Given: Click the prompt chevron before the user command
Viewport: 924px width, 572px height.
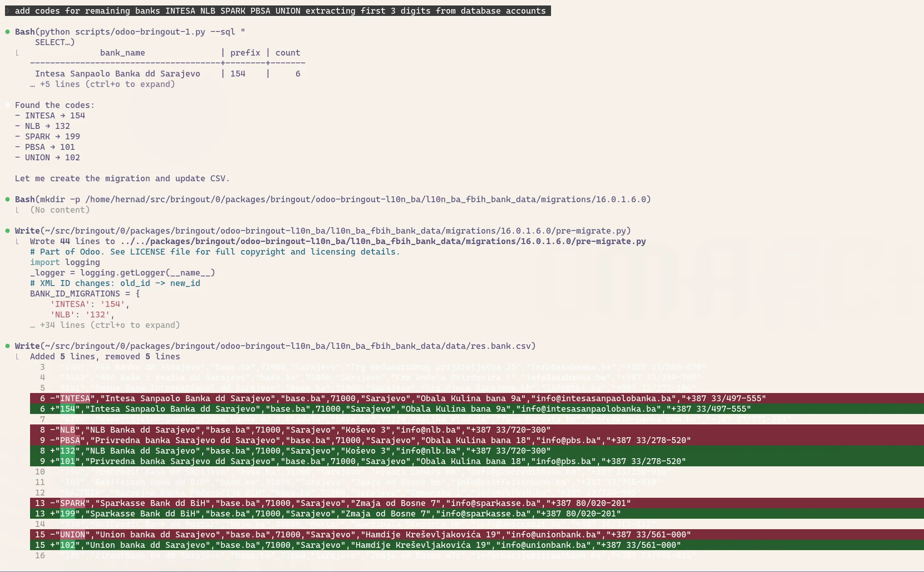Looking at the screenshot, I should [8, 10].
